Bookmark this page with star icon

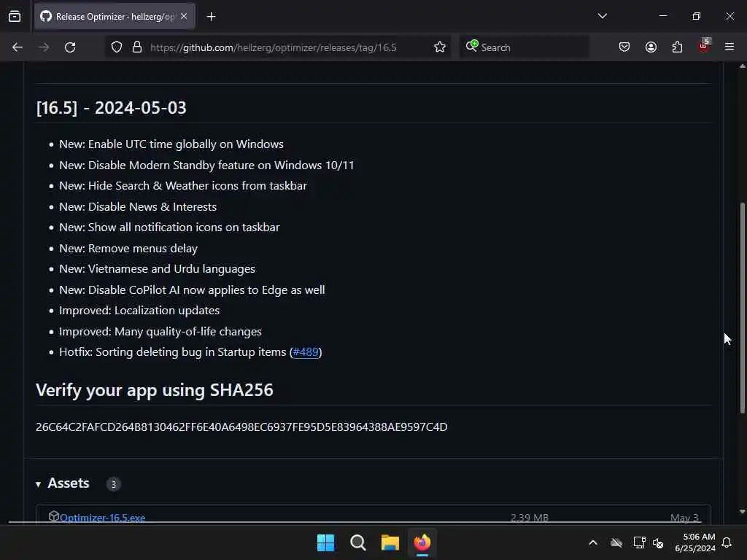440,47
